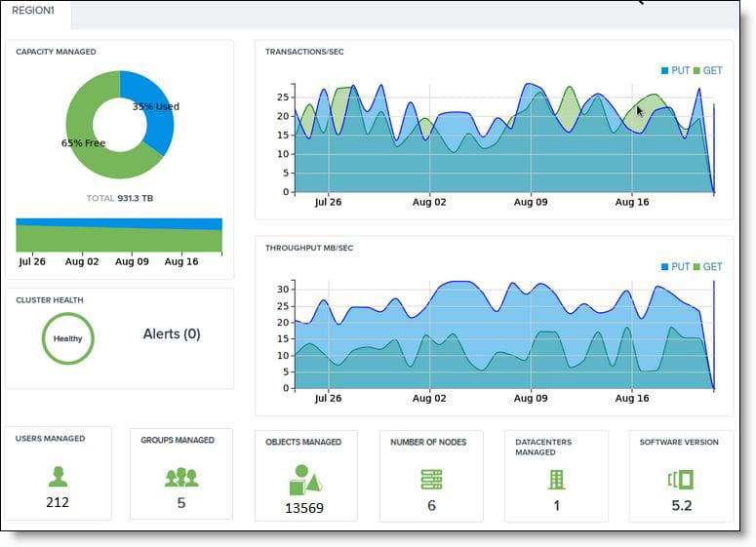Viewport: 756px width, 547px height.
Task: Click the Groups Managed people icon
Action: click(x=181, y=477)
